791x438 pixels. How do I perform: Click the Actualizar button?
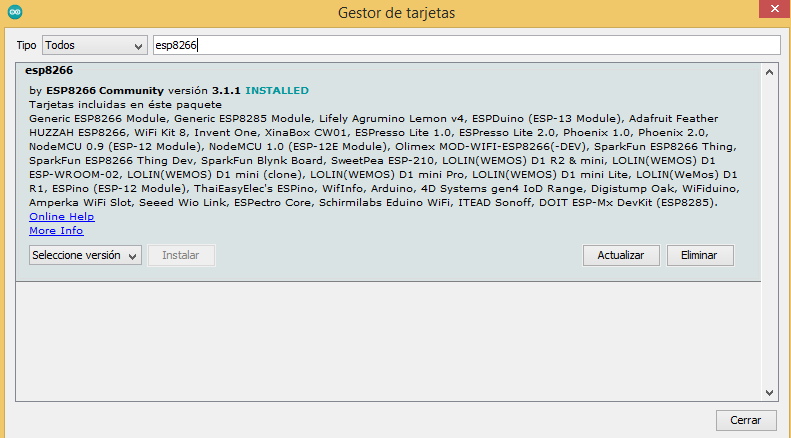coord(621,255)
